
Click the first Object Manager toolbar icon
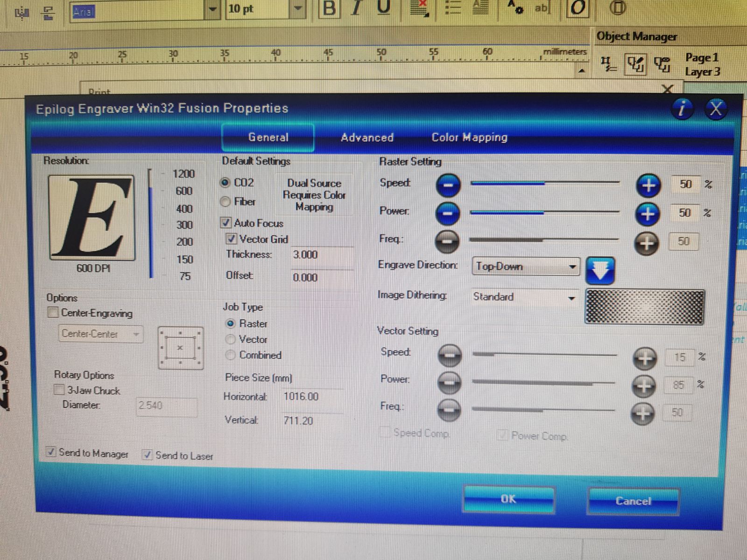(608, 65)
